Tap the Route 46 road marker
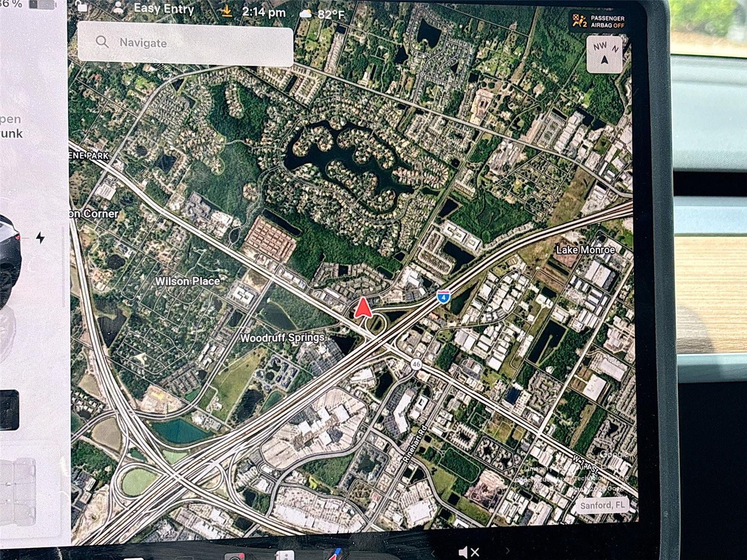 [x=416, y=364]
